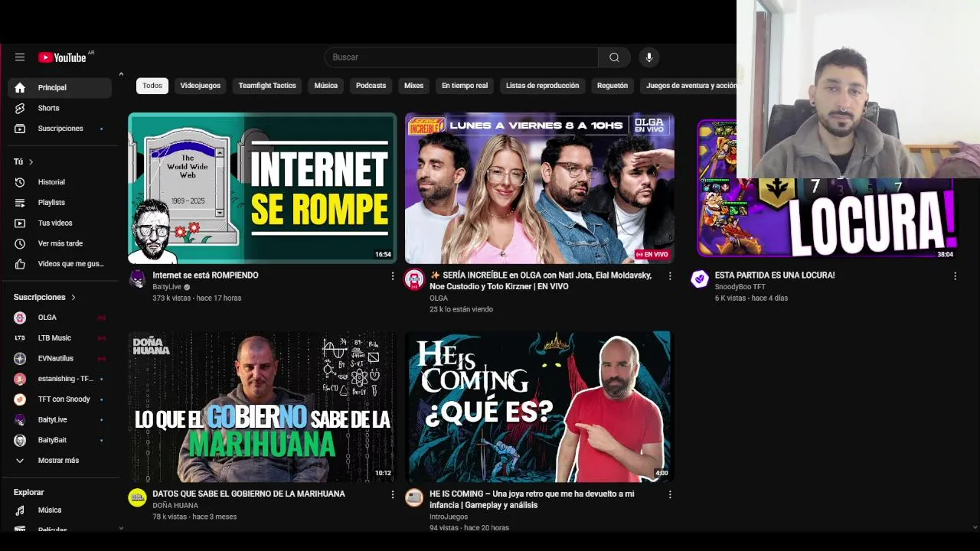Expand the Suscripciones section header
This screenshot has height=551, width=980.
coord(44,297)
